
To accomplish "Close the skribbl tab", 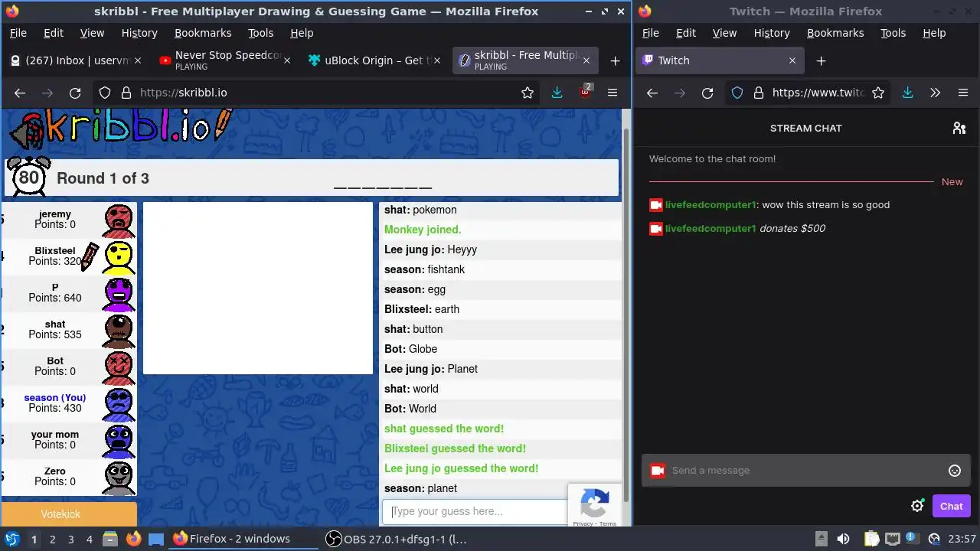I will (x=586, y=60).
